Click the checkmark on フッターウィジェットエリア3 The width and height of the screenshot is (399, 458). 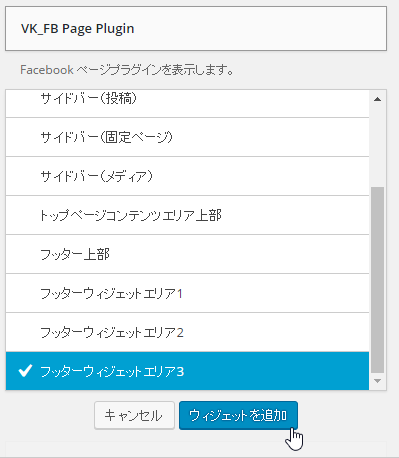25,371
